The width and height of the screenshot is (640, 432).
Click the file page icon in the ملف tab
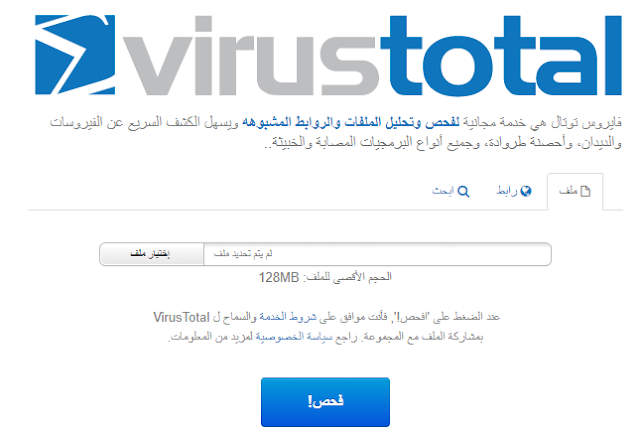point(585,191)
